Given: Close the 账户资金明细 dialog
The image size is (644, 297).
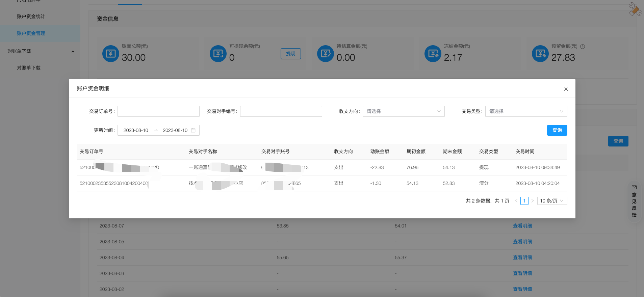Looking at the screenshot, I should point(566,89).
